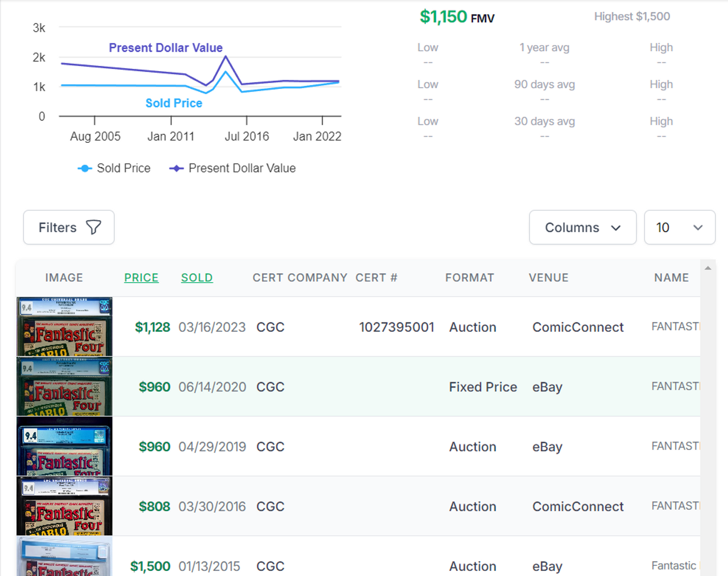Click the 06/14/2020 sold date
Screen dimensions: 728x576
212,387
